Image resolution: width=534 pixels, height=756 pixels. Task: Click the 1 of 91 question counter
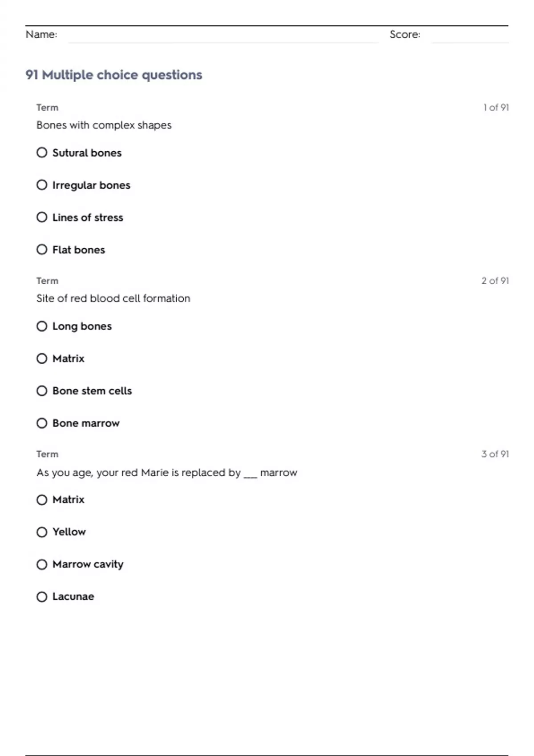pos(496,107)
